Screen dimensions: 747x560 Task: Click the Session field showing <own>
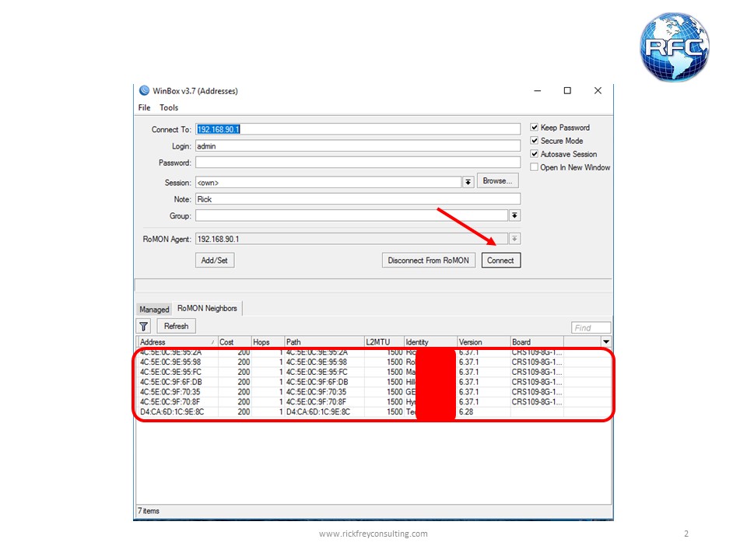(x=328, y=182)
